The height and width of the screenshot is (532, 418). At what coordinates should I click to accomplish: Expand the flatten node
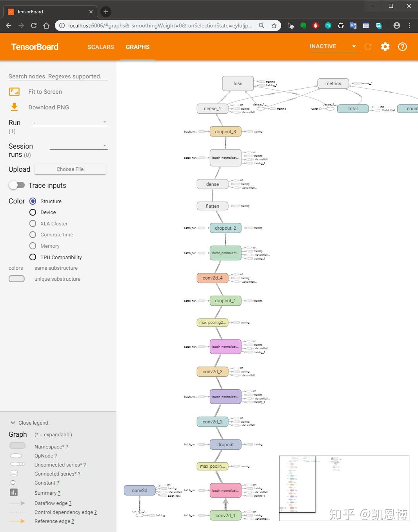[x=213, y=206]
